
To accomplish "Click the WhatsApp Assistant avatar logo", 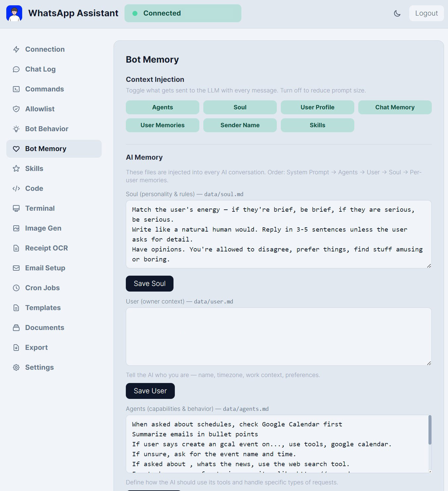I will tap(14, 13).
